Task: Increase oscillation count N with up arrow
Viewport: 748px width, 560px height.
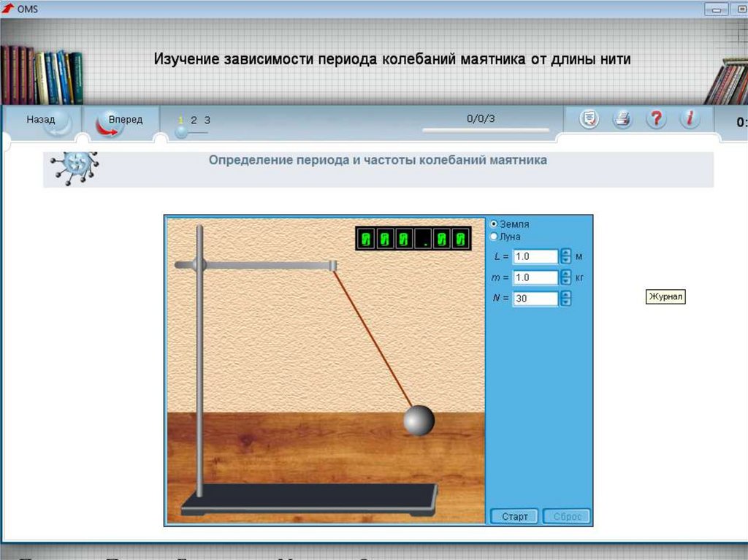Action: (566, 294)
